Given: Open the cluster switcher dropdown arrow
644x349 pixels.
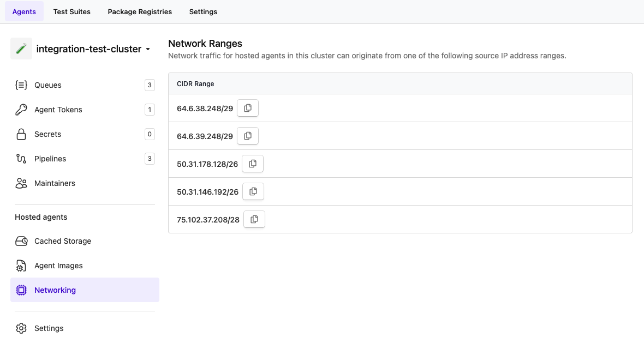Looking at the screenshot, I should 147,49.
